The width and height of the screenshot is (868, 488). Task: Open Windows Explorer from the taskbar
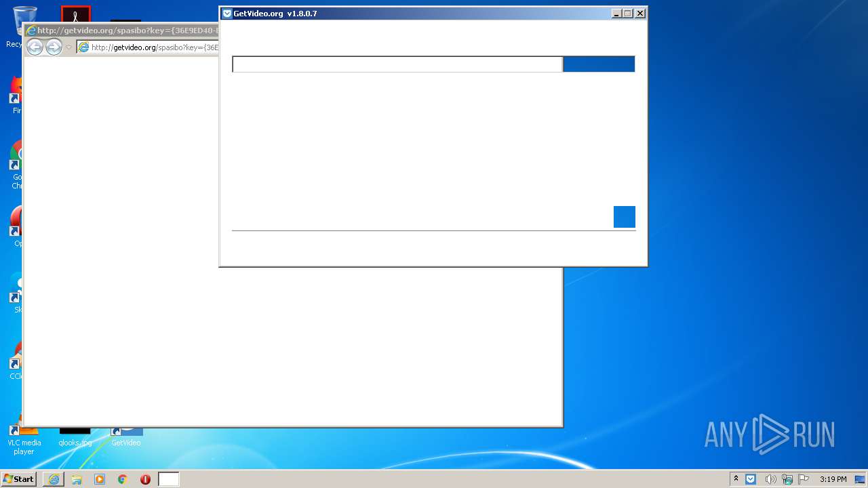[x=77, y=479]
